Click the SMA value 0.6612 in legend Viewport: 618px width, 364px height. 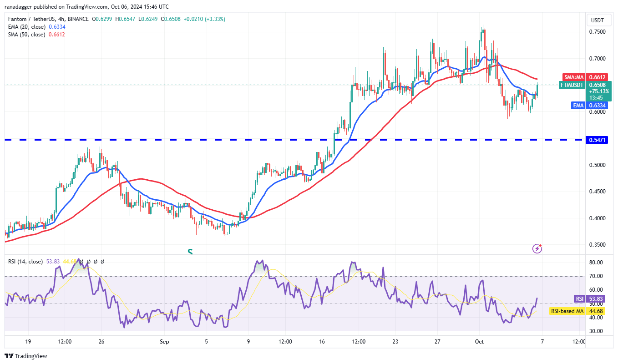56,34
